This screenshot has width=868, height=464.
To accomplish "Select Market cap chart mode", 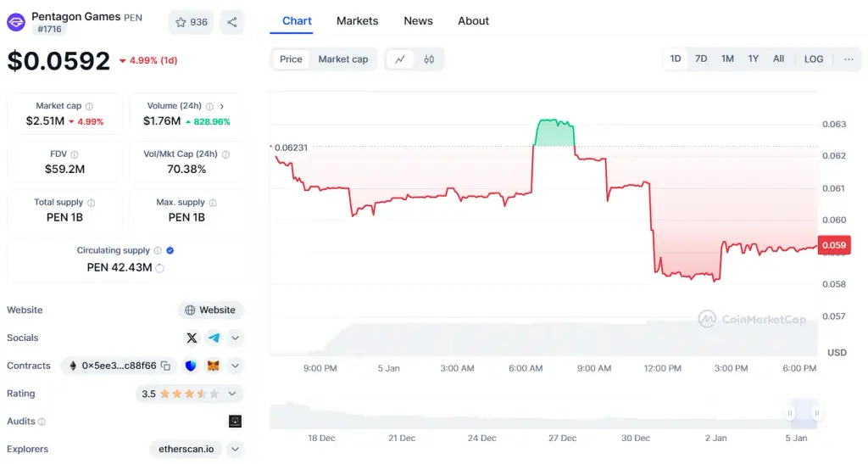I will pyautogui.click(x=343, y=59).
